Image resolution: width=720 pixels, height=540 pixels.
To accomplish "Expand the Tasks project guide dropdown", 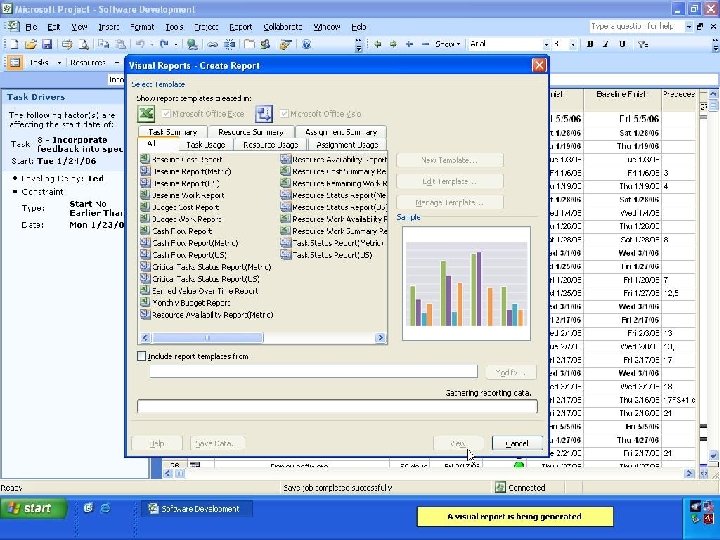I will click(x=59, y=62).
